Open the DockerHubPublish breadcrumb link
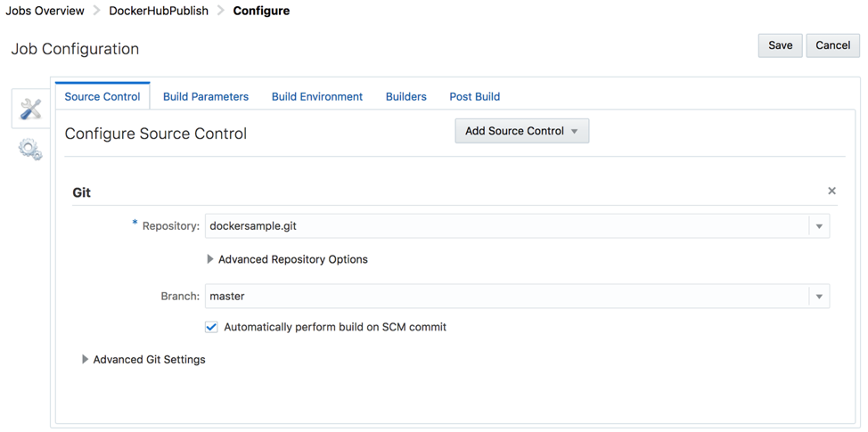Image resolution: width=868 pixels, height=432 pixels. [x=159, y=11]
